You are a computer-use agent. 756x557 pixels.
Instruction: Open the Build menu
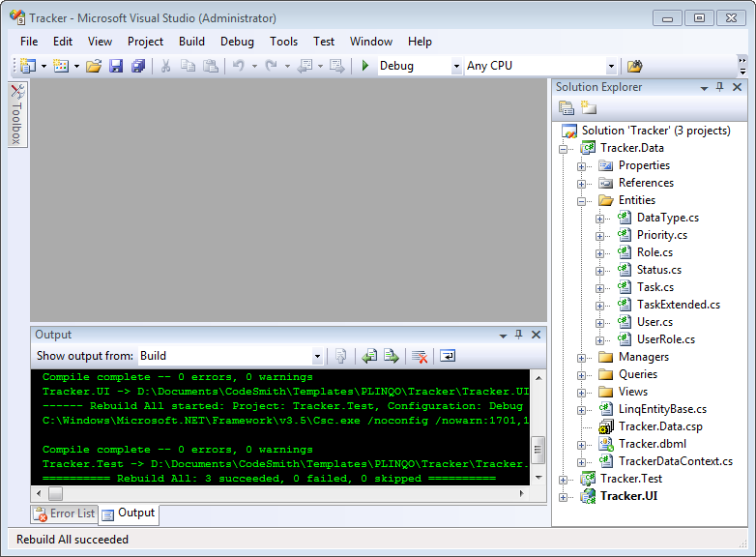point(191,42)
